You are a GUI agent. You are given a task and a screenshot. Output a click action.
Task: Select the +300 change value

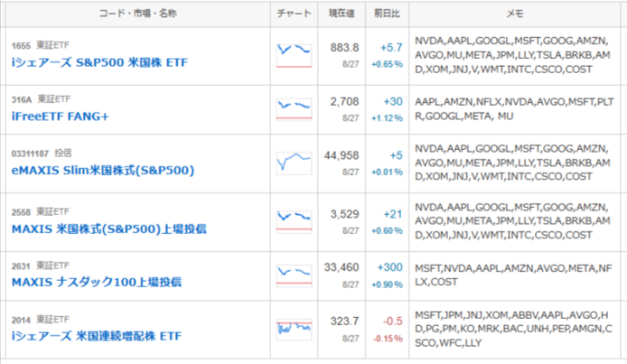[x=390, y=267]
